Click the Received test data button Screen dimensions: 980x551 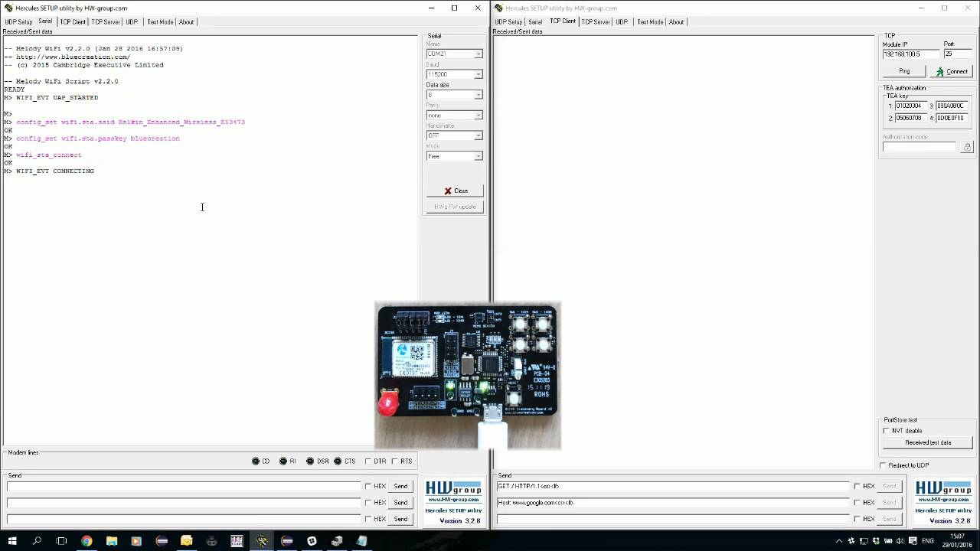pos(928,442)
